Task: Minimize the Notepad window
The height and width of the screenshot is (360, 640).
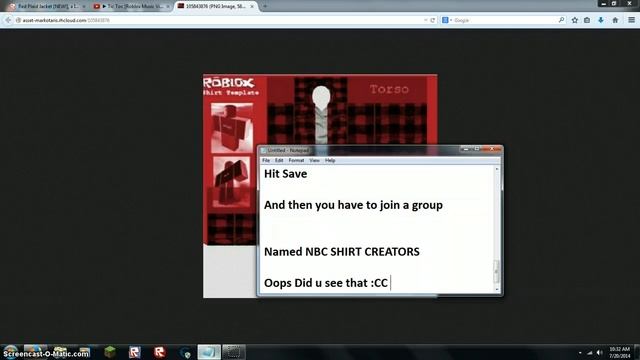Action: [x=466, y=149]
